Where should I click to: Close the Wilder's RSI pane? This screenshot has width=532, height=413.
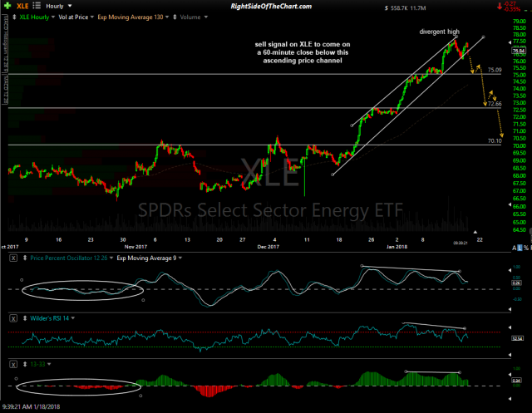pos(13,318)
